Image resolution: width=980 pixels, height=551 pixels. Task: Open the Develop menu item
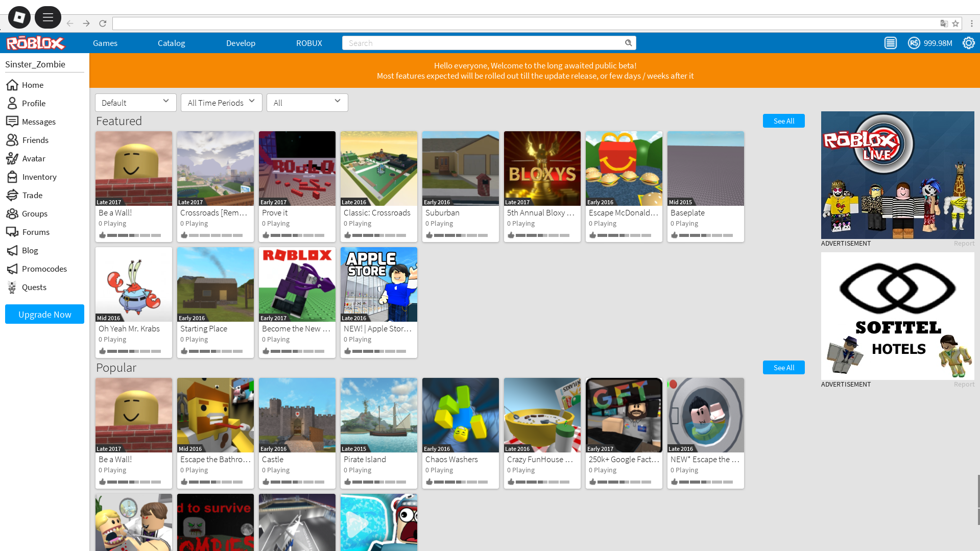[x=241, y=43]
